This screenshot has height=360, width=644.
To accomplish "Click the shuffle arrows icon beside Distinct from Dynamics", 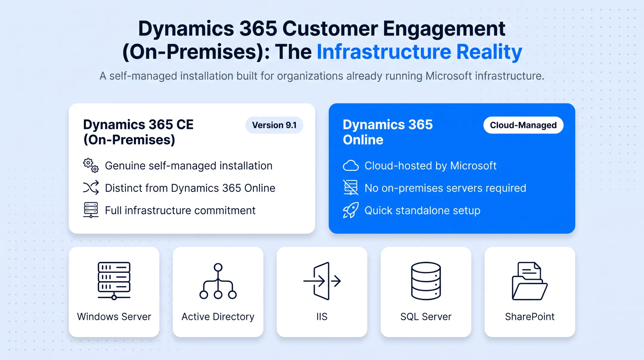I will pos(91,188).
